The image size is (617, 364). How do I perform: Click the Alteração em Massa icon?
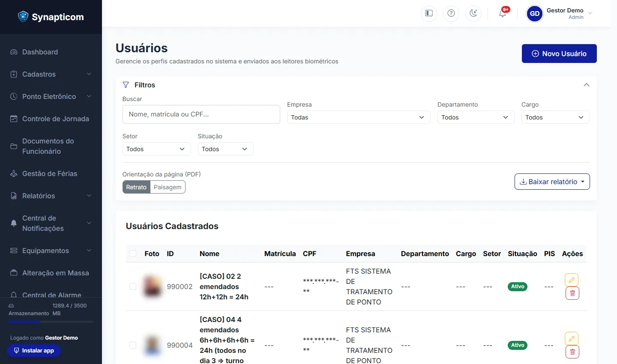[x=14, y=273]
